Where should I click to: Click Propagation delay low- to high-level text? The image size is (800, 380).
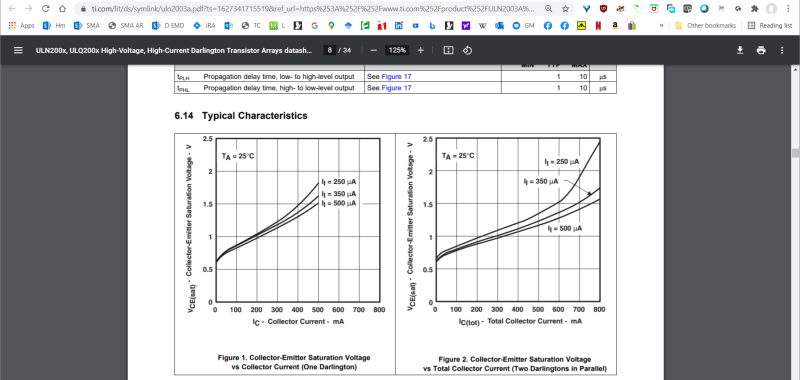279,77
